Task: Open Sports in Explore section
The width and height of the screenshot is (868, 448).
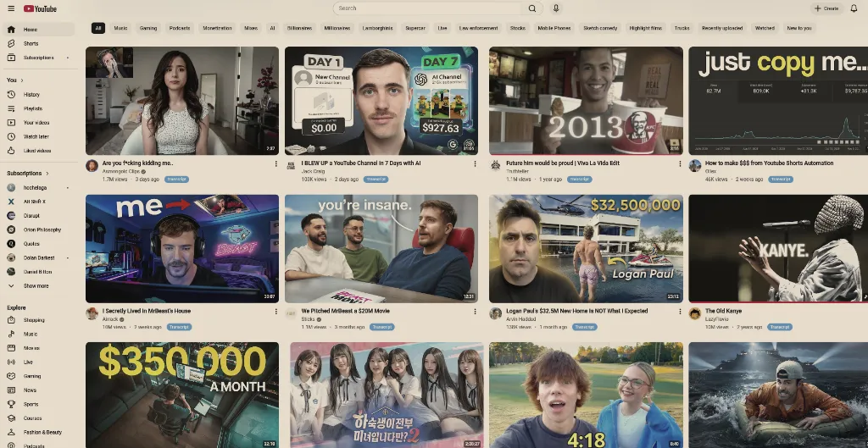Action: point(38,404)
